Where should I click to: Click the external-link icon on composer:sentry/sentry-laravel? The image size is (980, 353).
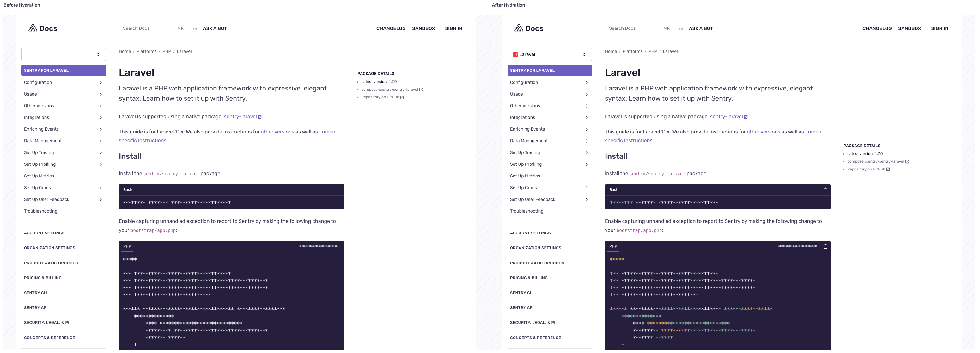click(x=907, y=161)
